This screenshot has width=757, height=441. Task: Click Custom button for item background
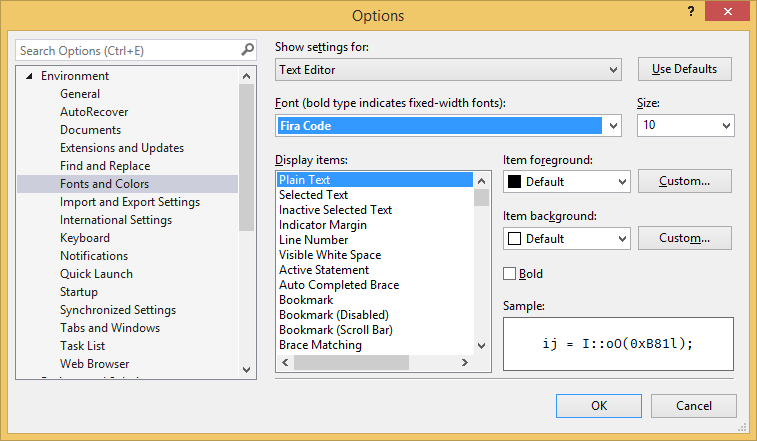[684, 238]
